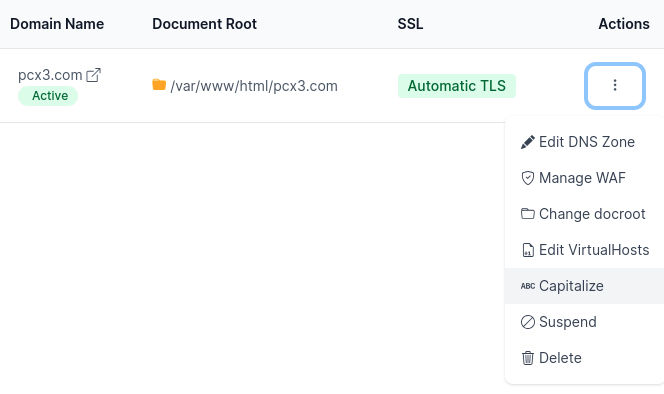Viewport: 664px width, 394px height.
Task: Select Change docroot option
Action: coord(584,214)
